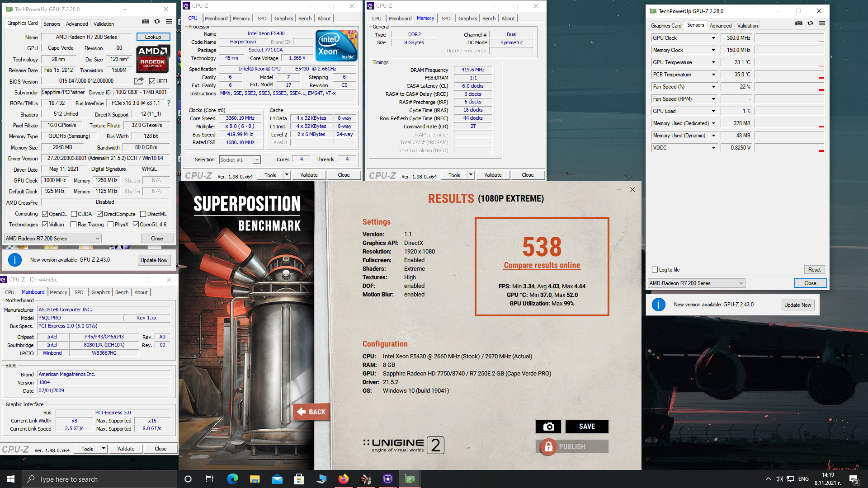Toggle the DirectCompute checkbox in GPU-Z
This screenshot has width=868, height=488.
[100, 214]
